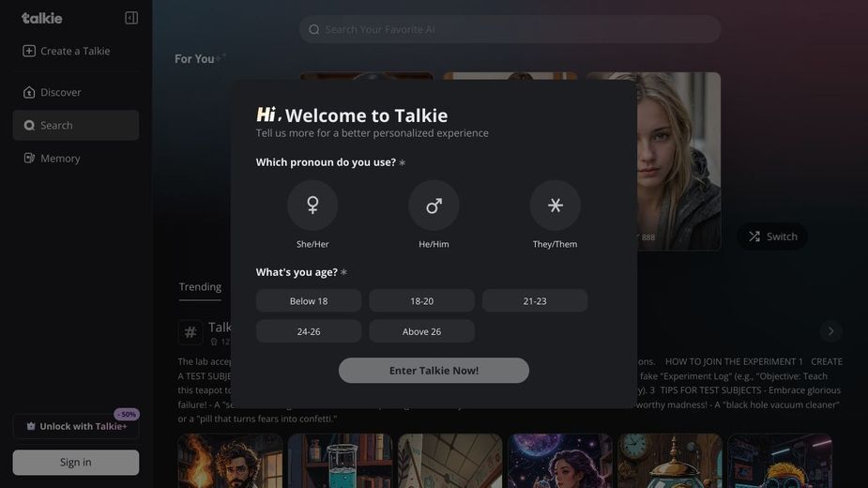Screen dimensions: 868x488
Task: Click the Sign in button
Action: [x=76, y=462]
